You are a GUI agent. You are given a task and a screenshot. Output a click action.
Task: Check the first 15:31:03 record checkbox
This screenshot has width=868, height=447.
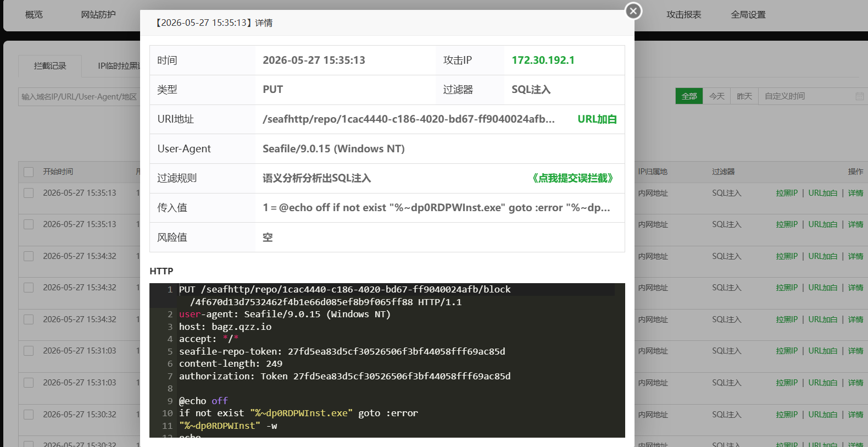(x=29, y=351)
